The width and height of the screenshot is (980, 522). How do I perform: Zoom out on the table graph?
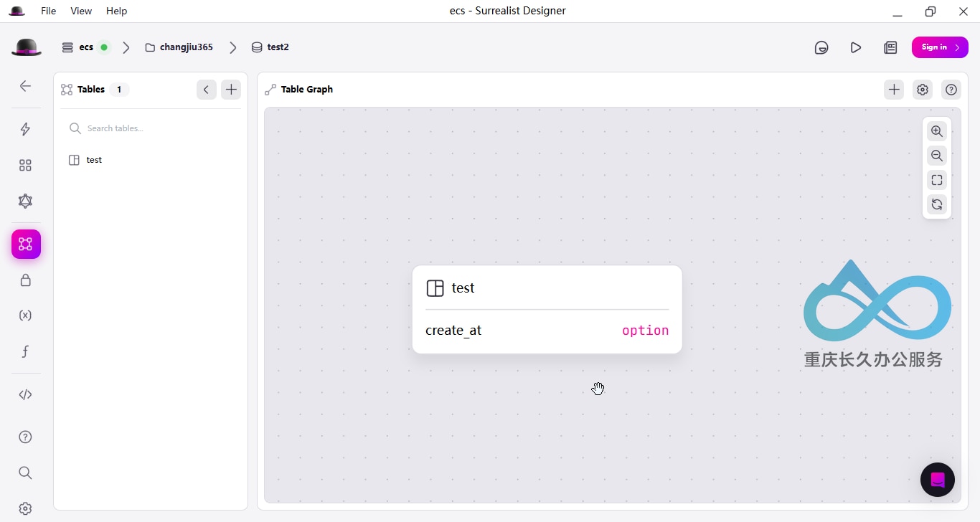(x=937, y=156)
